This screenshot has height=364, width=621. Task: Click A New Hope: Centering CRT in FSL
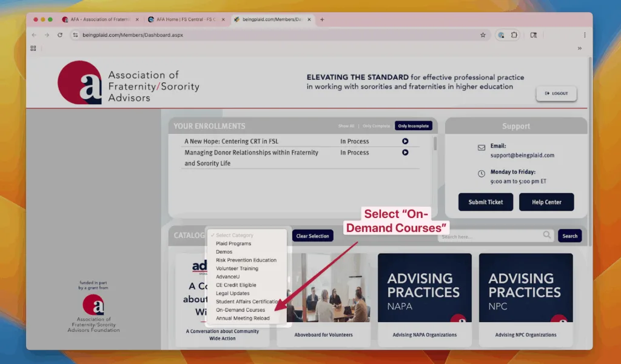(231, 141)
